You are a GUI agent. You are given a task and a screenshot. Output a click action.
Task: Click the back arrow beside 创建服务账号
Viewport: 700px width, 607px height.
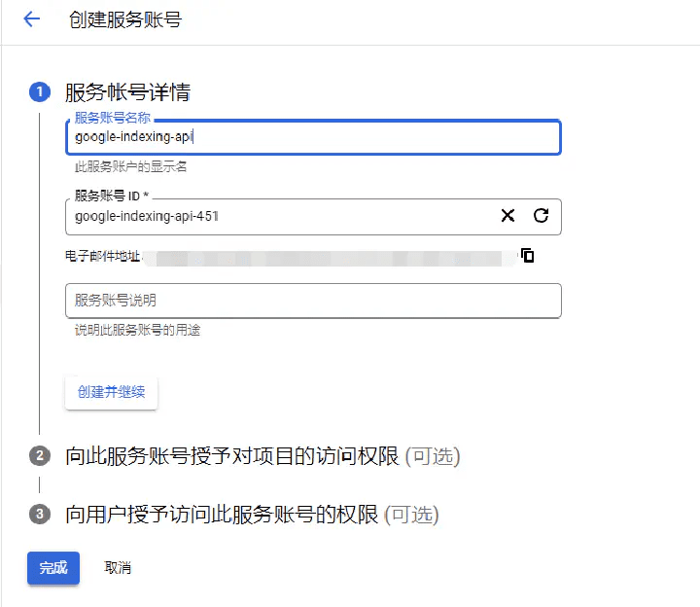click(x=31, y=19)
